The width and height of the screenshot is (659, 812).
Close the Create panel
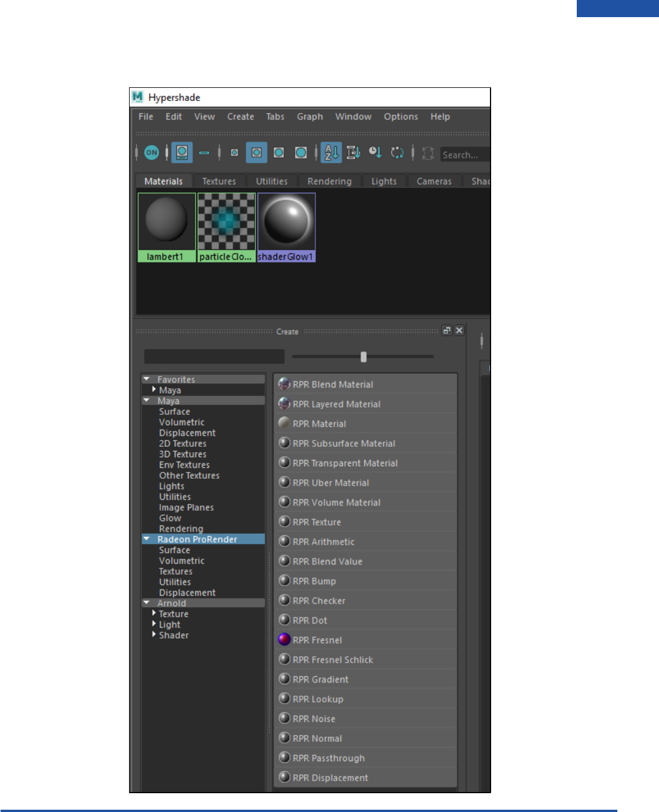[x=459, y=330]
